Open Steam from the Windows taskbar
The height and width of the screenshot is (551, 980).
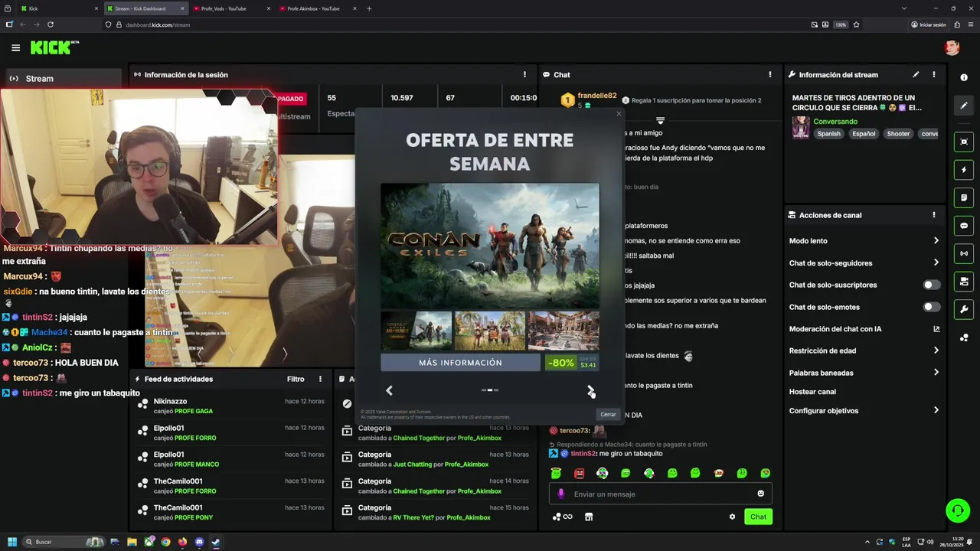216,542
